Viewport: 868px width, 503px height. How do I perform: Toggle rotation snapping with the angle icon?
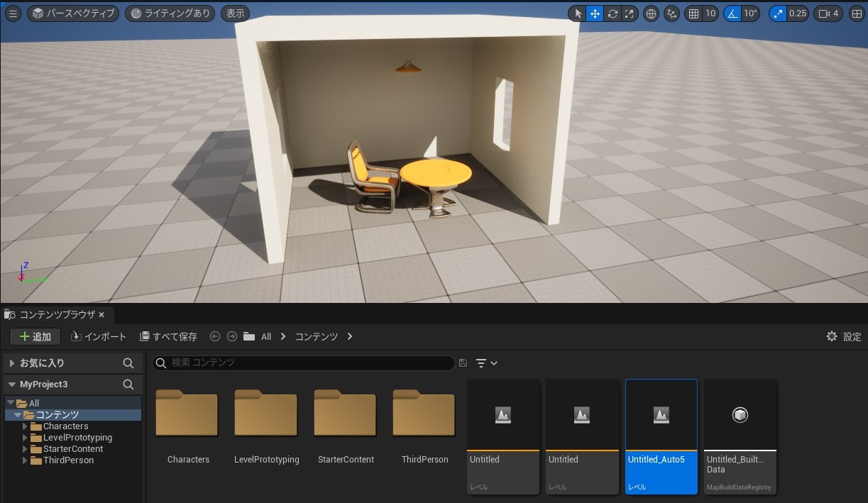click(x=733, y=13)
